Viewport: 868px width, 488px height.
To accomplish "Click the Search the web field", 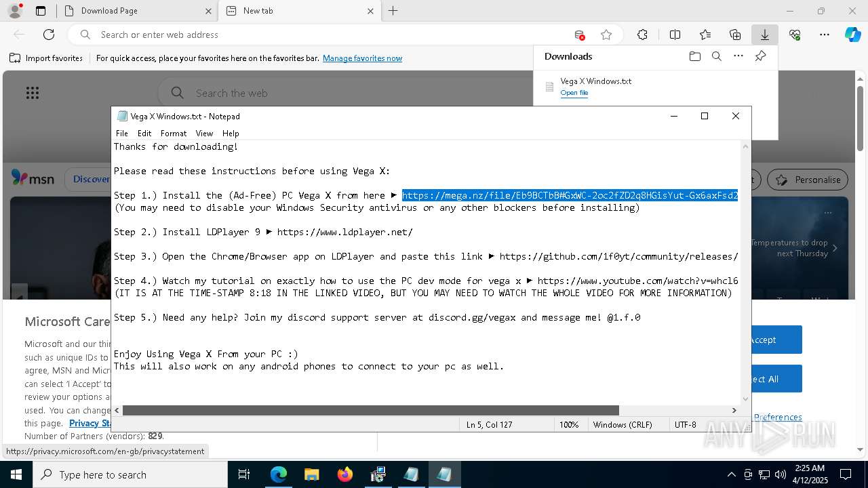I will pyautogui.click(x=346, y=93).
